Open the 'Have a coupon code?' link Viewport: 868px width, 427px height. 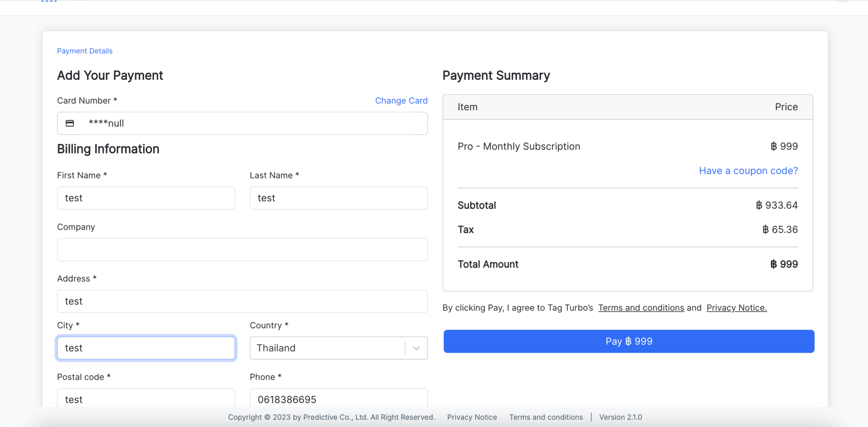(x=748, y=170)
